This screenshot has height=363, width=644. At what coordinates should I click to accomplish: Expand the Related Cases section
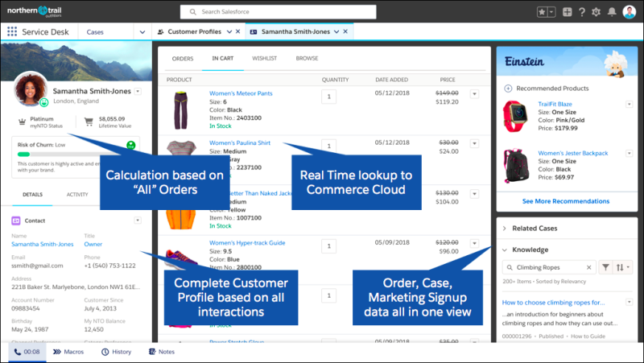(x=505, y=229)
